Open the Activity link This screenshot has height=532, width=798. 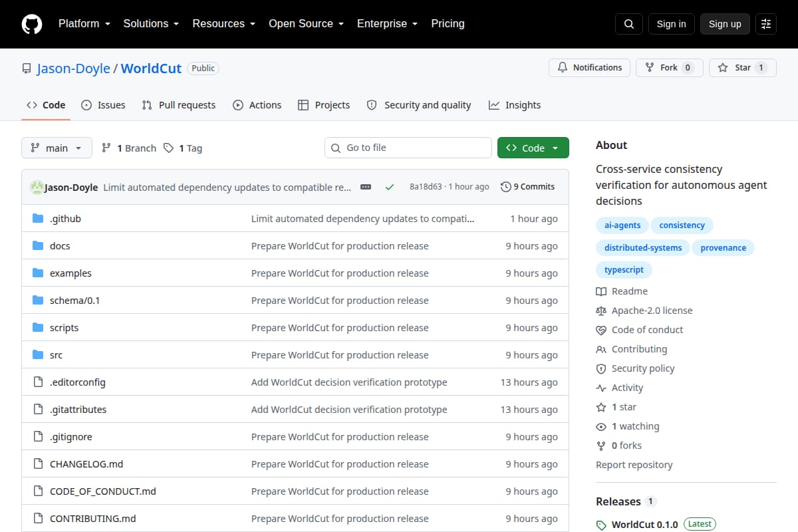coord(620,388)
